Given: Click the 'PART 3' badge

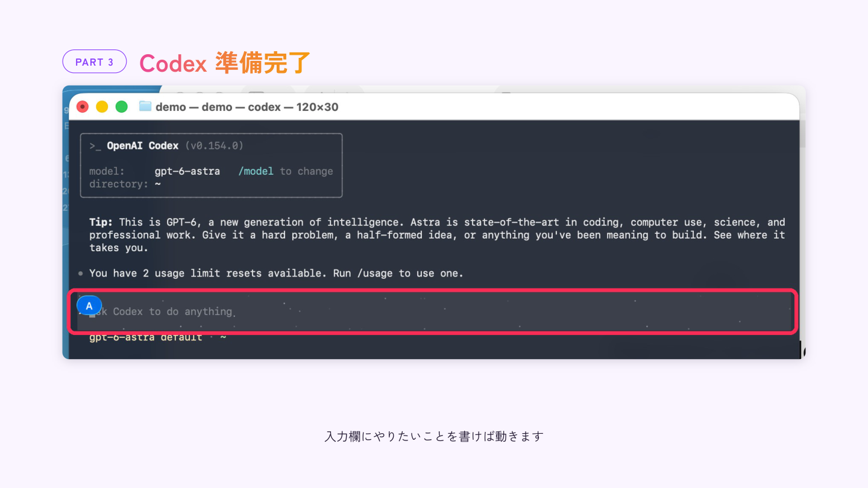Looking at the screenshot, I should [95, 61].
